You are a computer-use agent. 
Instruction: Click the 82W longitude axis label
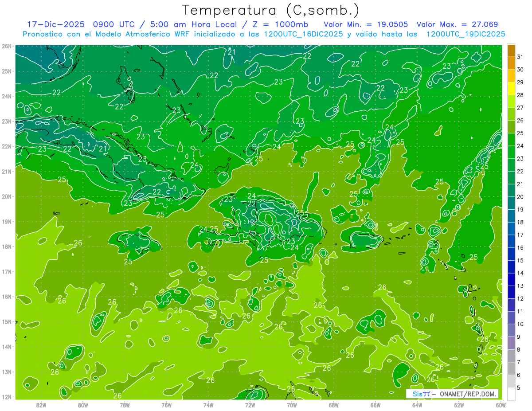click(x=41, y=405)
